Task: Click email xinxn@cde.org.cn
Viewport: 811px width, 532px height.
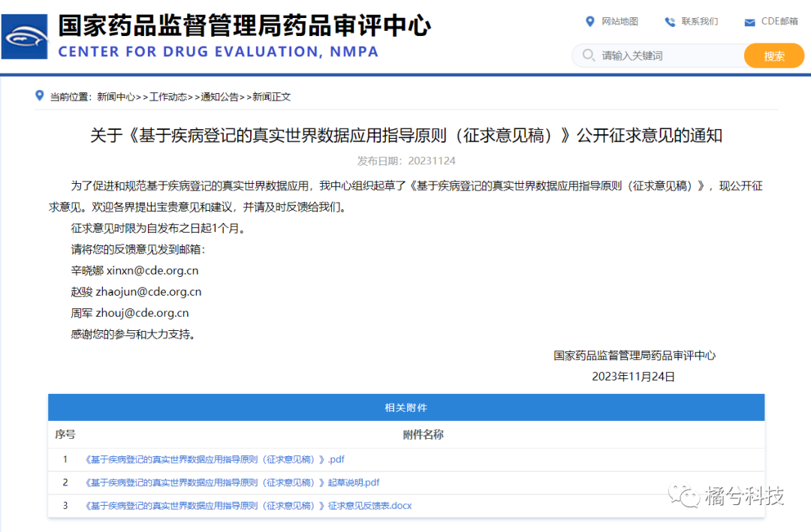Action: (152, 270)
